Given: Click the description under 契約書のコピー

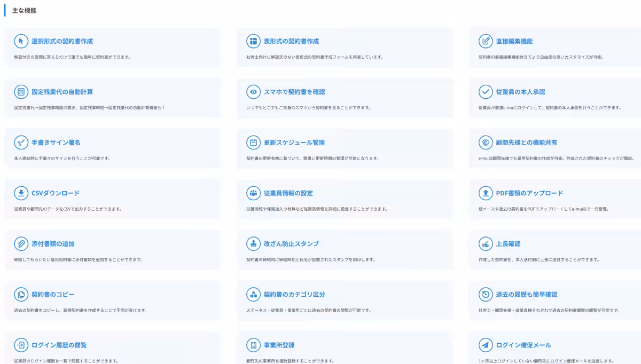Looking at the screenshot, I should [81, 311].
